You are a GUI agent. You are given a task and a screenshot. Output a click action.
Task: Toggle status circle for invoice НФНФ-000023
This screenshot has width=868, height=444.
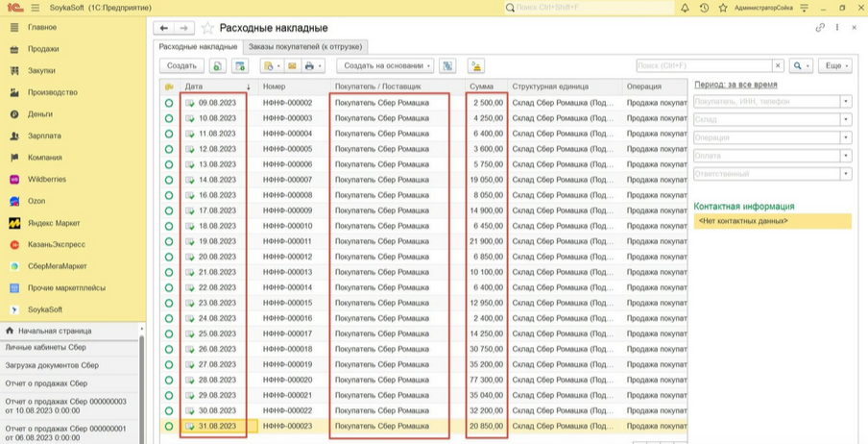pos(169,426)
